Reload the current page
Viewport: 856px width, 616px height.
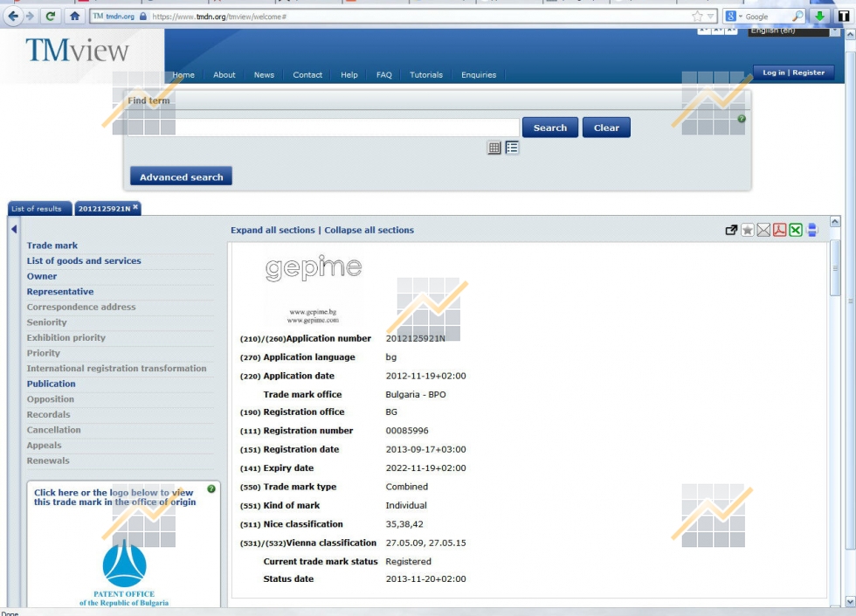(51, 17)
